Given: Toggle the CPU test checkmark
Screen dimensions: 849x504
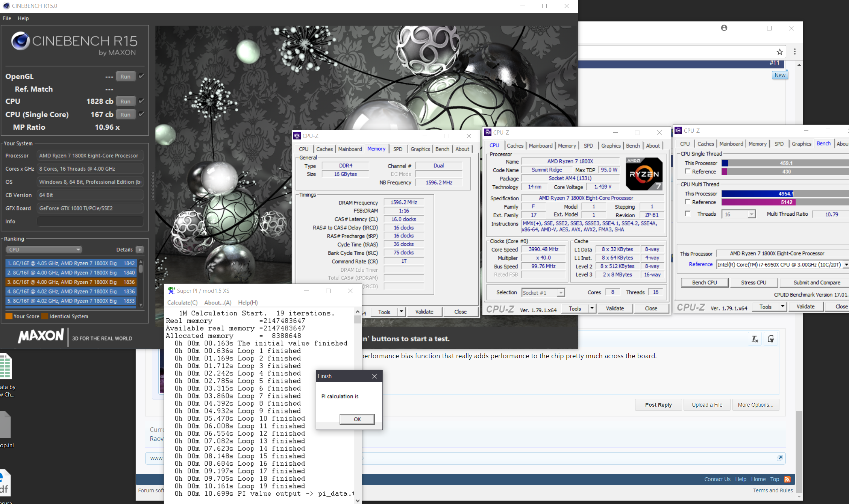Looking at the screenshot, I should pyautogui.click(x=141, y=101).
